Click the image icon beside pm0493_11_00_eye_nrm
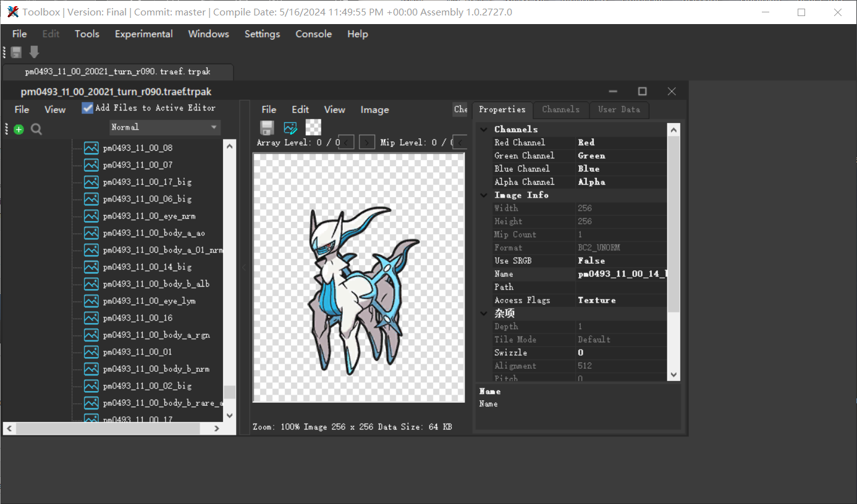Image resolution: width=857 pixels, height=504 pixels. 91,216
